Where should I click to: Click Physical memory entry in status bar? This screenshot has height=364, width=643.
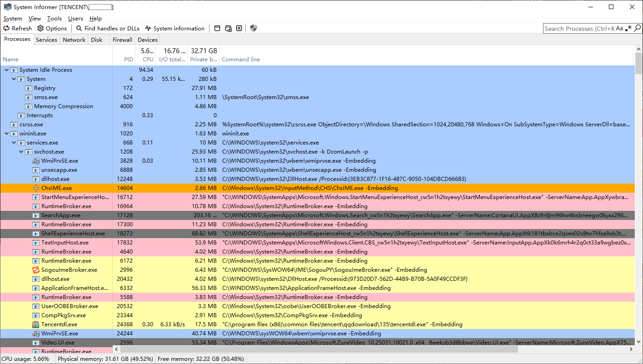[105, 359]
